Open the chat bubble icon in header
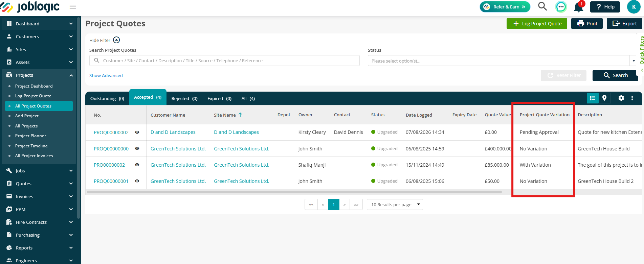 click(561, 7)
